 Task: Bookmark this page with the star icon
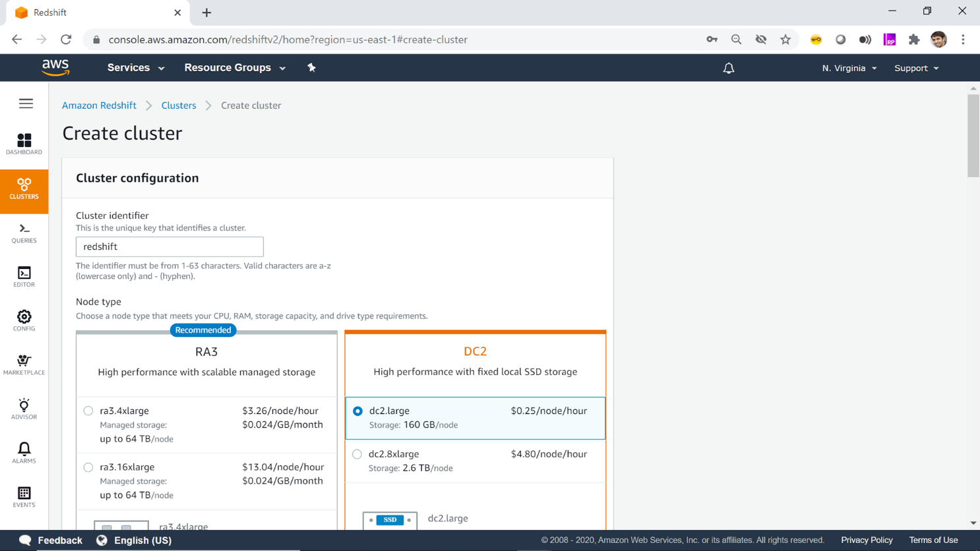785,40
